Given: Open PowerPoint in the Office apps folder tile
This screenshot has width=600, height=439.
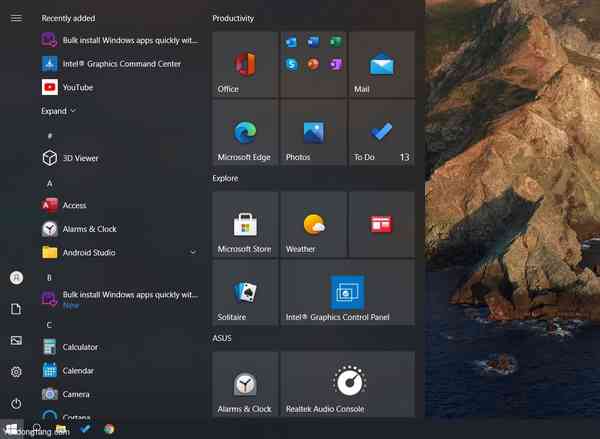Looking at the screenshot, I should coord(313,64).
